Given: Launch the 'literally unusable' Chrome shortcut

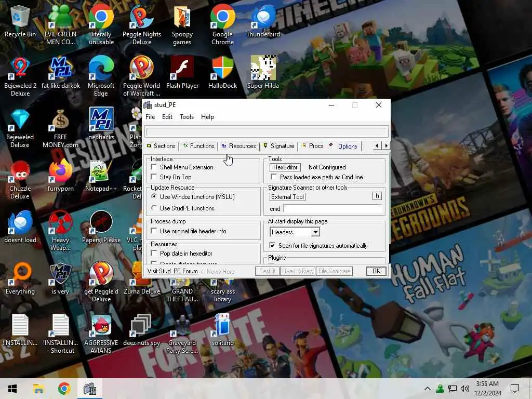Looking at the screenshot, I should pyautogui.click(x=101, y=24).
